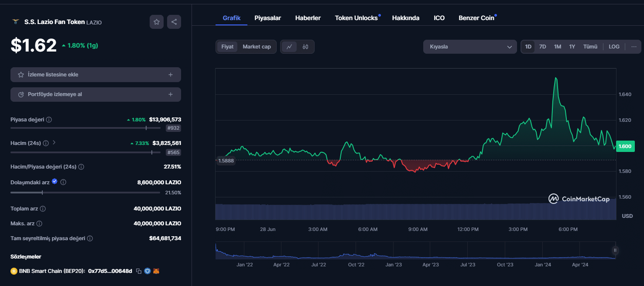
Task: Open info icon next to Tam seyreltilmiş piyasa değeri
Action: point(90,238)
